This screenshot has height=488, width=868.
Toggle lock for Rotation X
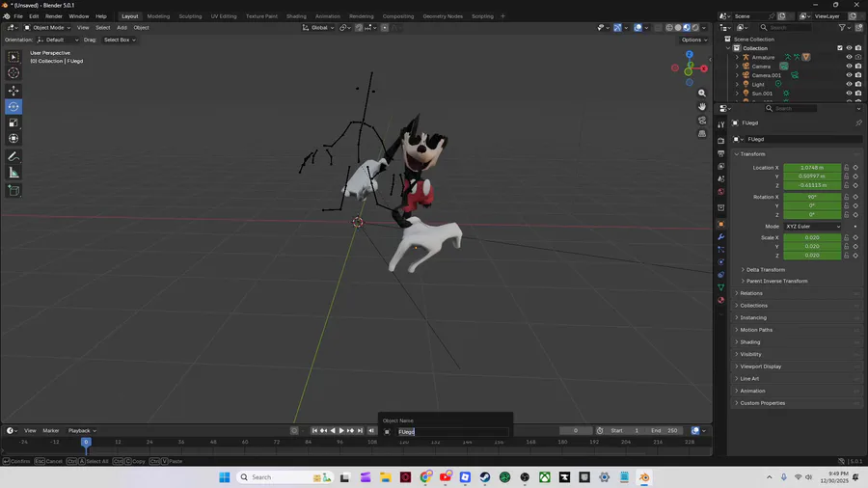tap(847, 197)
